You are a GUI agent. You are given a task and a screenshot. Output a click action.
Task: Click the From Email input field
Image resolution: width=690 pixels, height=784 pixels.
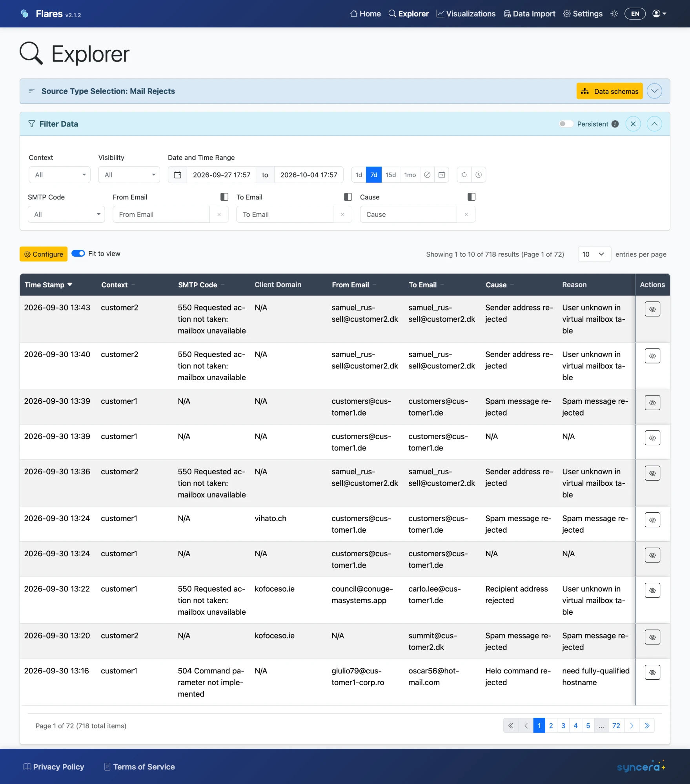click(x=161, y=214)
